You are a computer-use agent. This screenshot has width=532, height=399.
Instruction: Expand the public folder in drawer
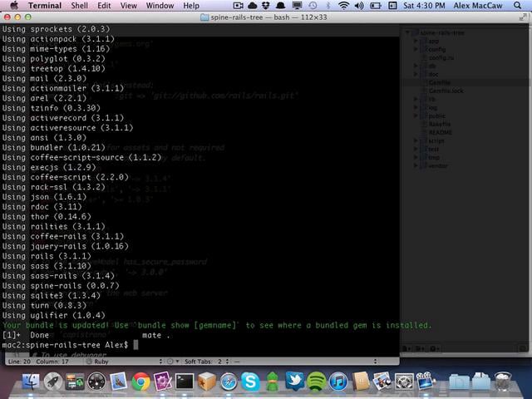click(x=416, y=116)
